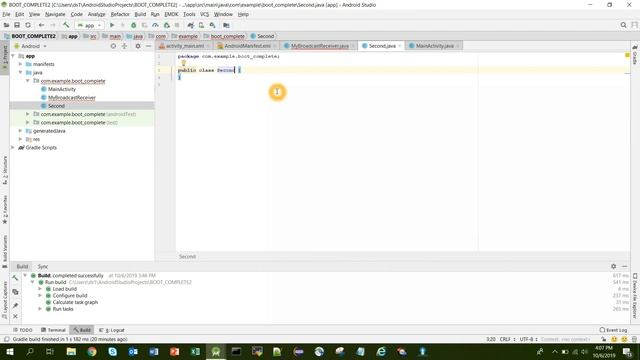Open the Build menu
Viewport: 640px width, 360px height.
[140, 14]
